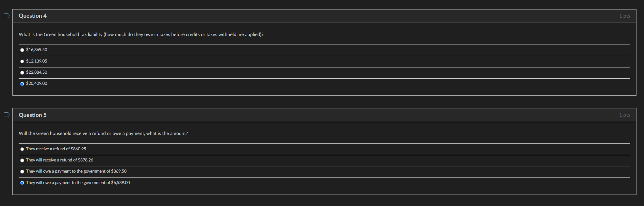Viewport: 644px width, 206px height.
Task: Click the refund or payment question prompt
Action: coord(103,133)
